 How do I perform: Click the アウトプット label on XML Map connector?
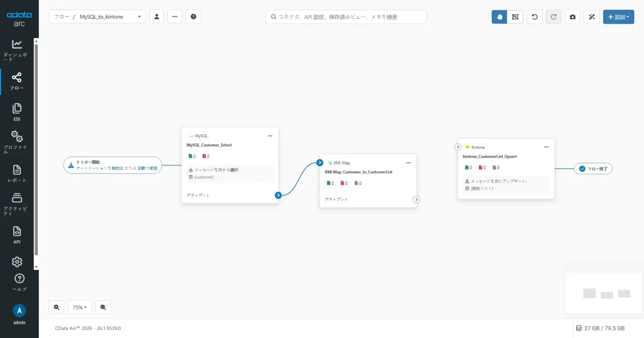click(336, 199)
